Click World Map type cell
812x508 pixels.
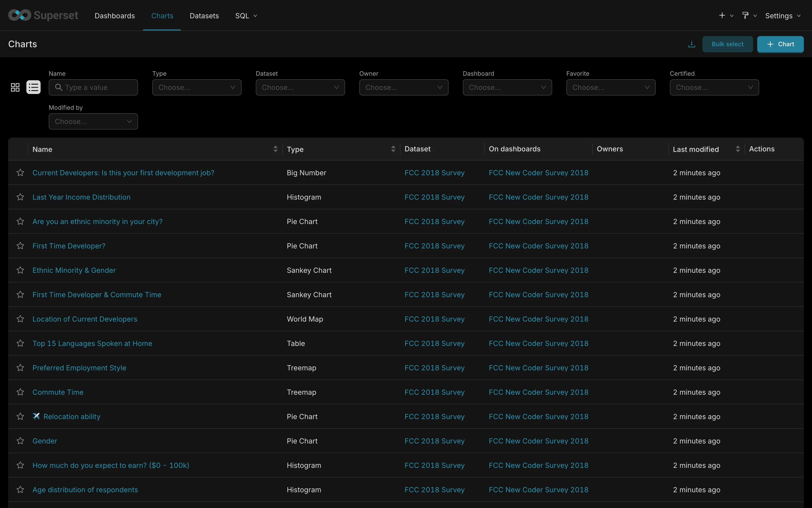305,319
